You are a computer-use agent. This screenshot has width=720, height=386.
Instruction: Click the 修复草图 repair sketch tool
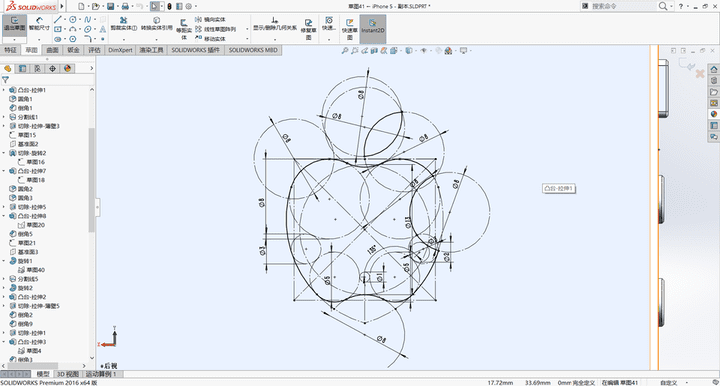point(308,29)
